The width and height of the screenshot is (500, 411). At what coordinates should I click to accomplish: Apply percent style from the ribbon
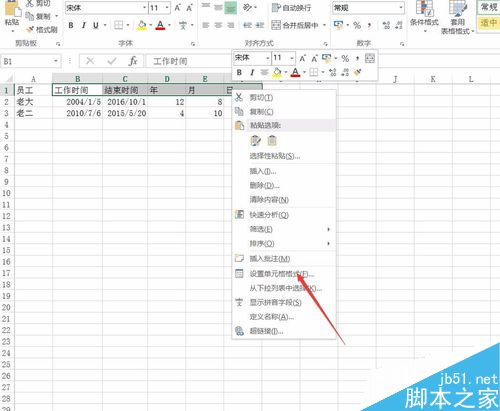tap(357, 25)
